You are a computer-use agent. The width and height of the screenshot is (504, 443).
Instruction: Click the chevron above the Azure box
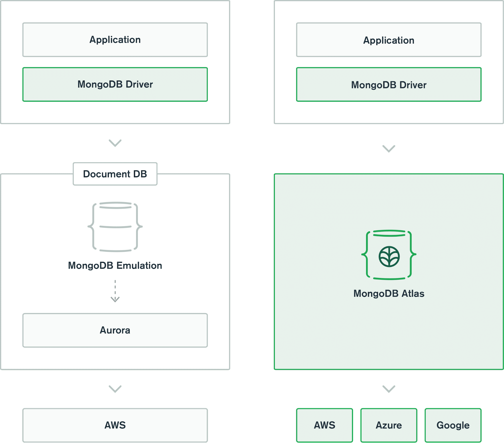[389, 389]
